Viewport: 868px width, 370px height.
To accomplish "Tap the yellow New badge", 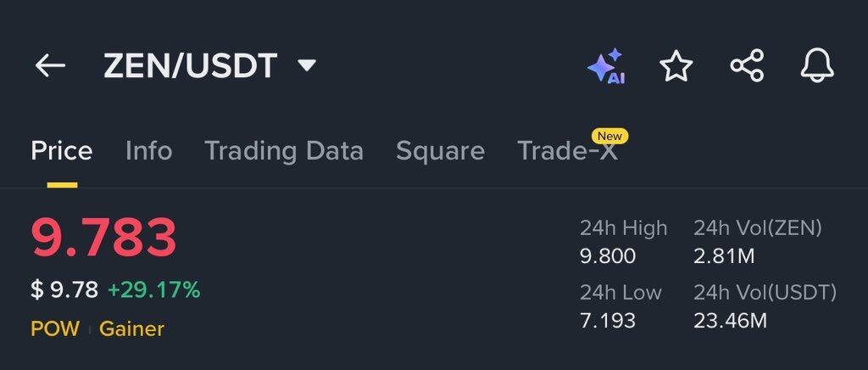I will pyautogui.click(x=609, y=136).
